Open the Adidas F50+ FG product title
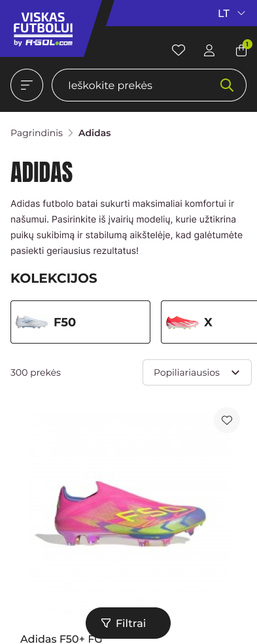Screen dimensions: 257x644 [61, 639]
